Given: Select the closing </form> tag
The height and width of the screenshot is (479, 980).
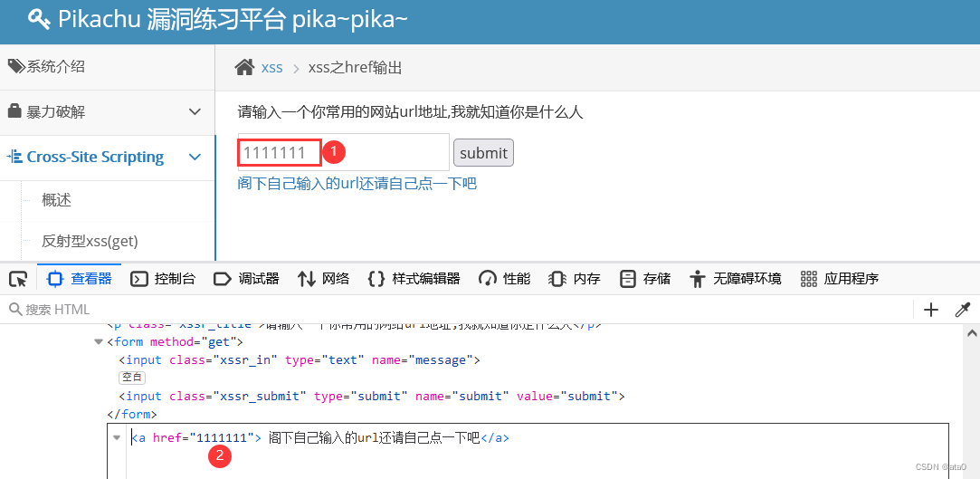Looking at the screenshot, I should (132, 414).
